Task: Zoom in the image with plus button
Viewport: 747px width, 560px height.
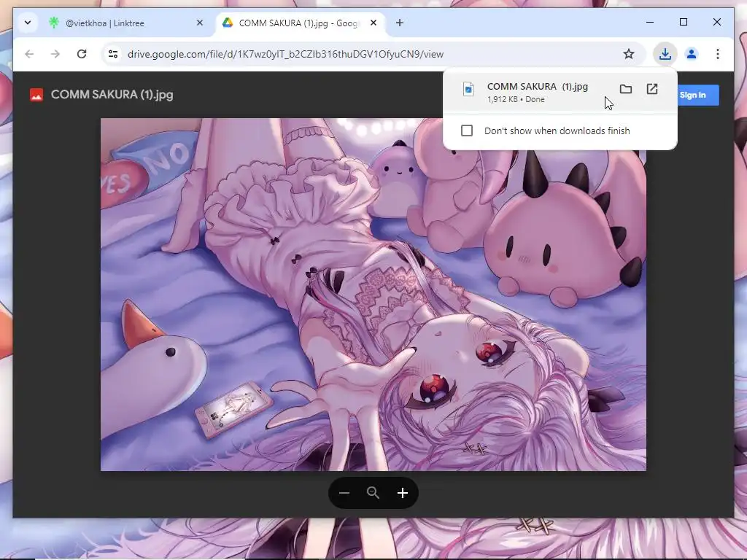Action: [x=403, y=493]
